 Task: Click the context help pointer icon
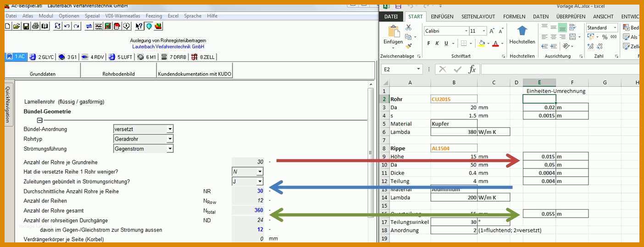point(139,26)
